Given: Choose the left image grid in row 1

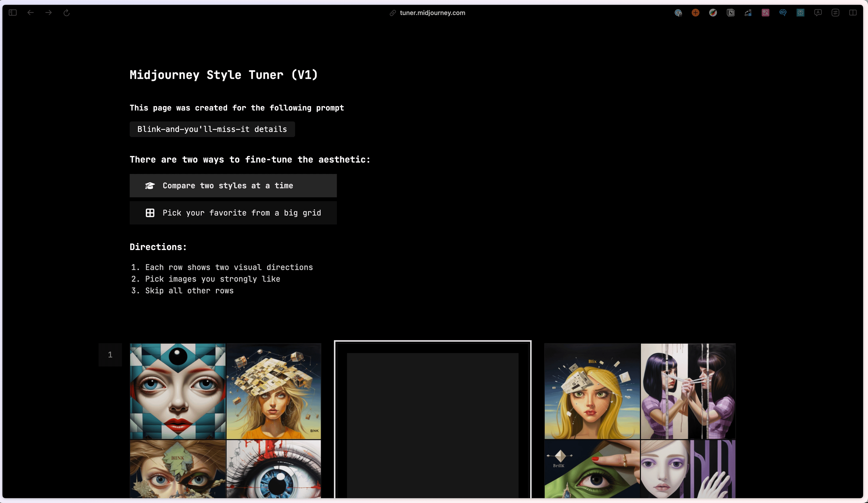Looking at the screenshot, I should [225, 420].
